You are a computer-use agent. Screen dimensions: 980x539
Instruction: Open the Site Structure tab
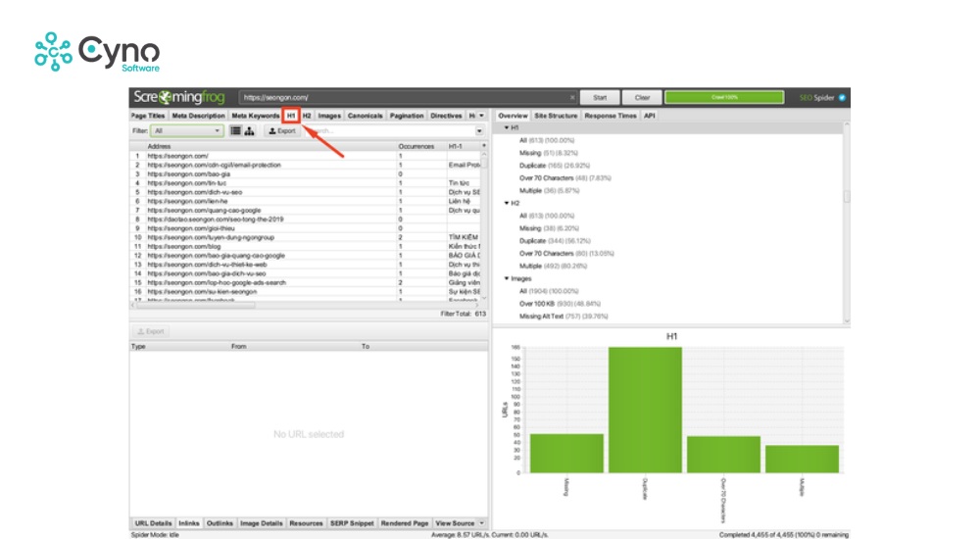(556, 116)
